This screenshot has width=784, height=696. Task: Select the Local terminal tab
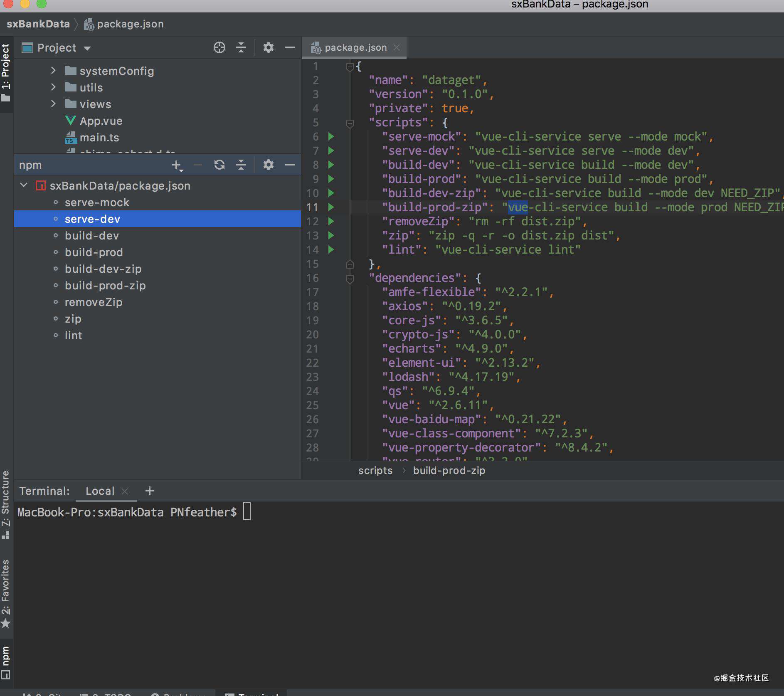coord(100,491)
